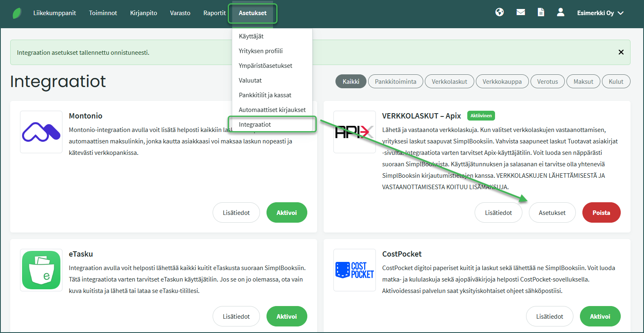The image size is (644, 333).
Task: Open the Asetukset menu
Action: [x=253, y=13]
